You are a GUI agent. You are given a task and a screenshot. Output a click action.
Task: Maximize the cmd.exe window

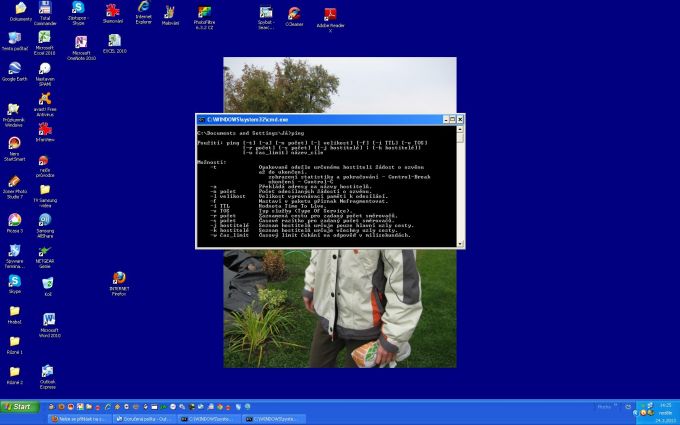453,120
